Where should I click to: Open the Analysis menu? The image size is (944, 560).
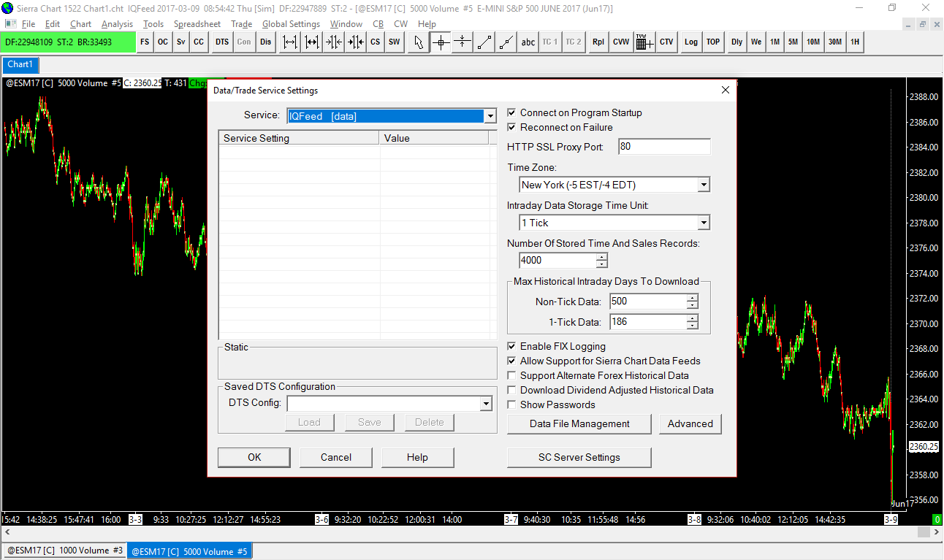pos(117,24)
